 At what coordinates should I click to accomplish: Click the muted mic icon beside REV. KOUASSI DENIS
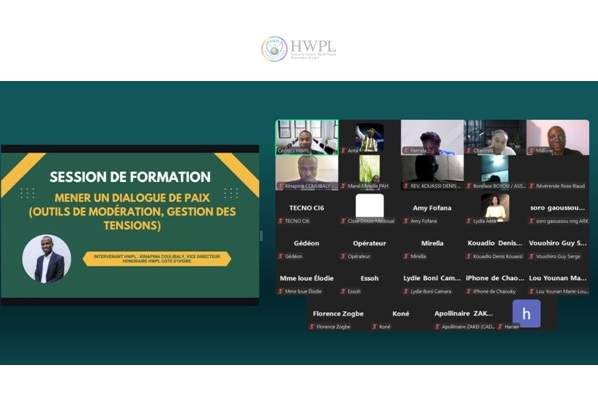[x=406, y=186]
